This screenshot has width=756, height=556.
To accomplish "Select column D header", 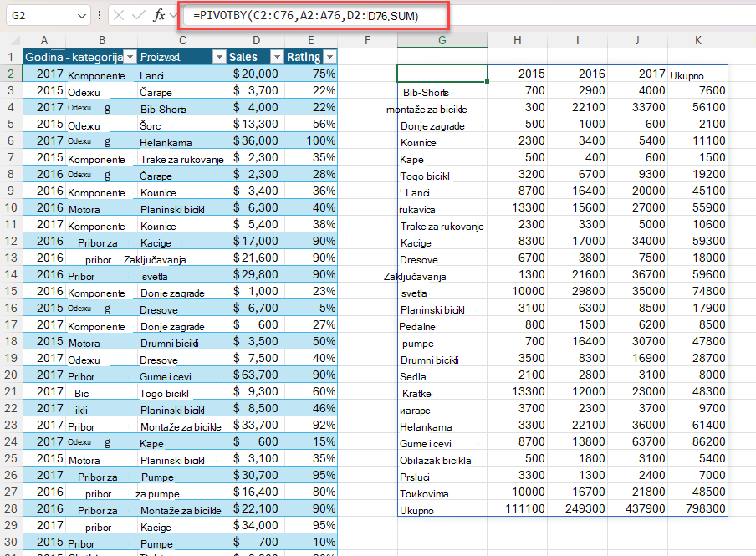I will (256, 40).
